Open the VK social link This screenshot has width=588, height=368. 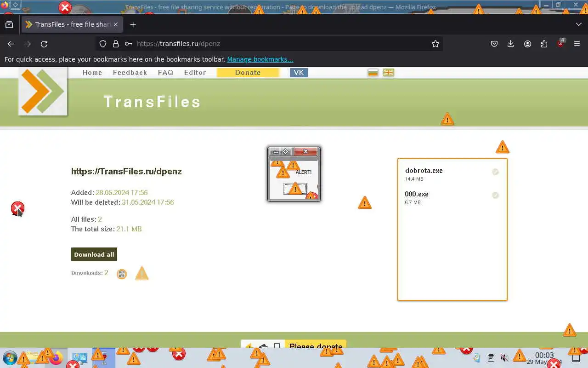point(299,73)
